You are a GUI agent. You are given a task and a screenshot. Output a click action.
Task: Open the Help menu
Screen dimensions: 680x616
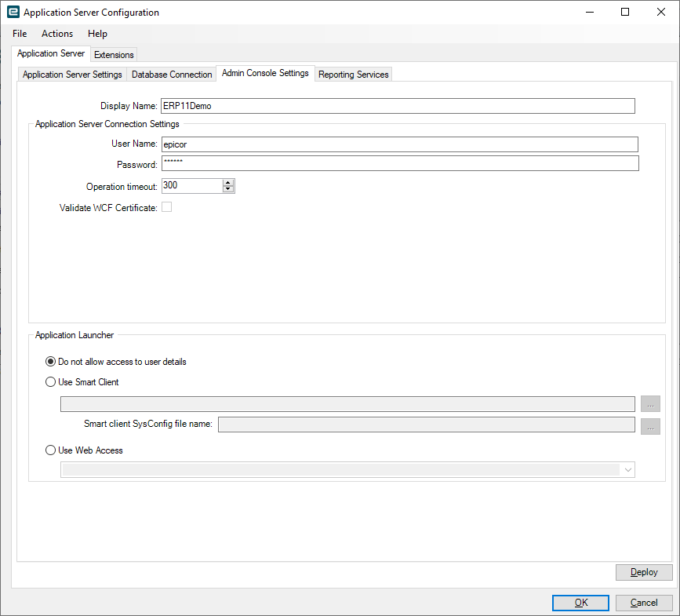point(97,34)
